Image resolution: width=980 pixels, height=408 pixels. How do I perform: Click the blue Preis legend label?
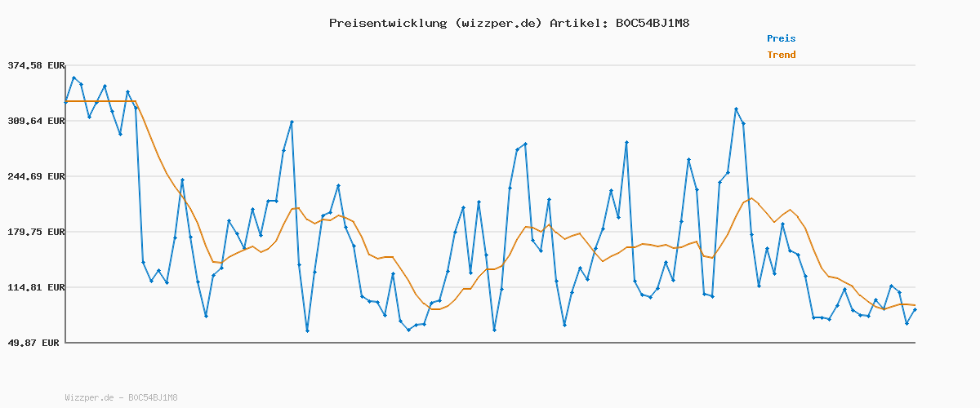(x=781, y=38)
